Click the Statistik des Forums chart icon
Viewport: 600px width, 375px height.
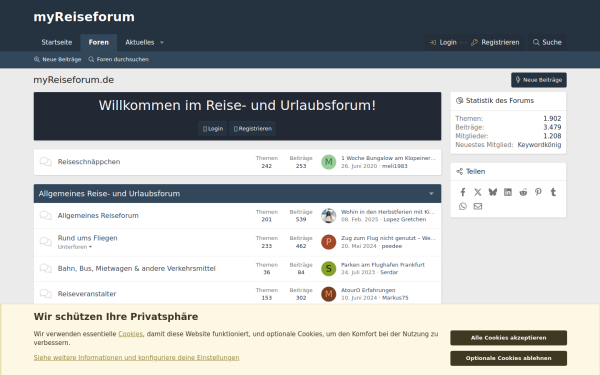click(x=460, y=101)
